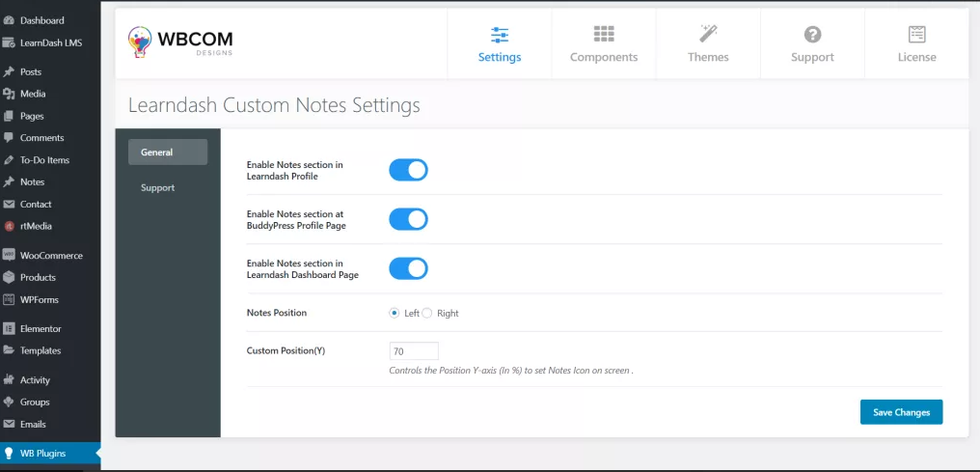980x472 pixels.
Task: Toggle Notes section in Learndash Dashboard Page
Action: pyautogui.click(x=408, y=268)
